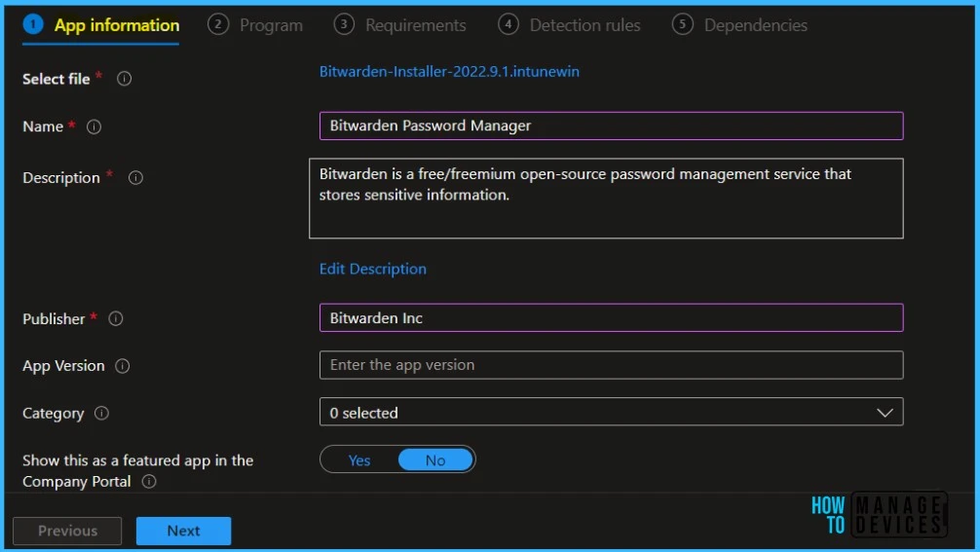Go to the Detection rules step tab
Viewport: 980px width, 552px height.
(x=569, y=25)
